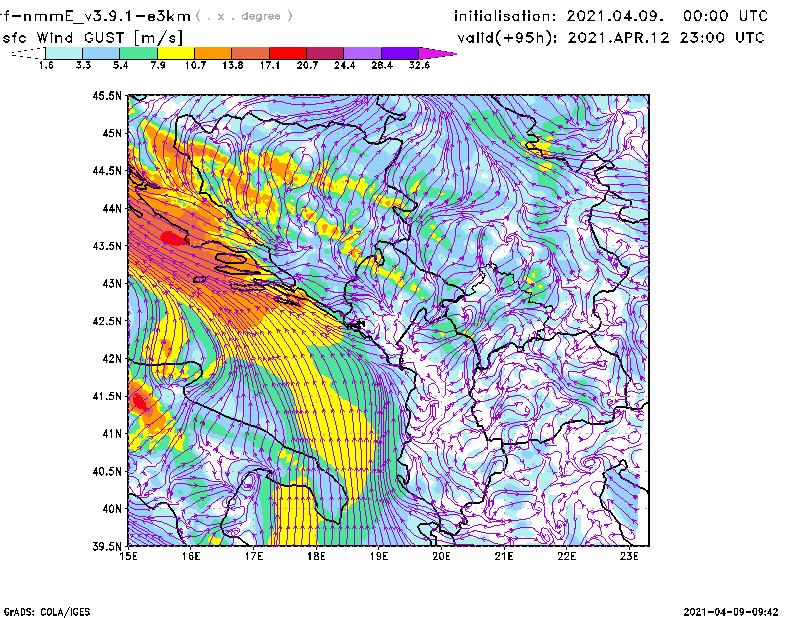Click the 42.5N latitude label

point(107,320)
